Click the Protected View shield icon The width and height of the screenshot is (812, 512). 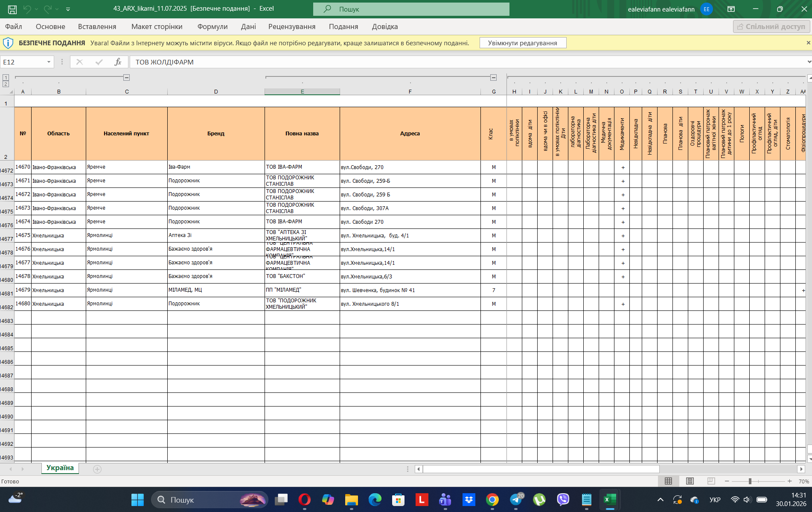8,43
